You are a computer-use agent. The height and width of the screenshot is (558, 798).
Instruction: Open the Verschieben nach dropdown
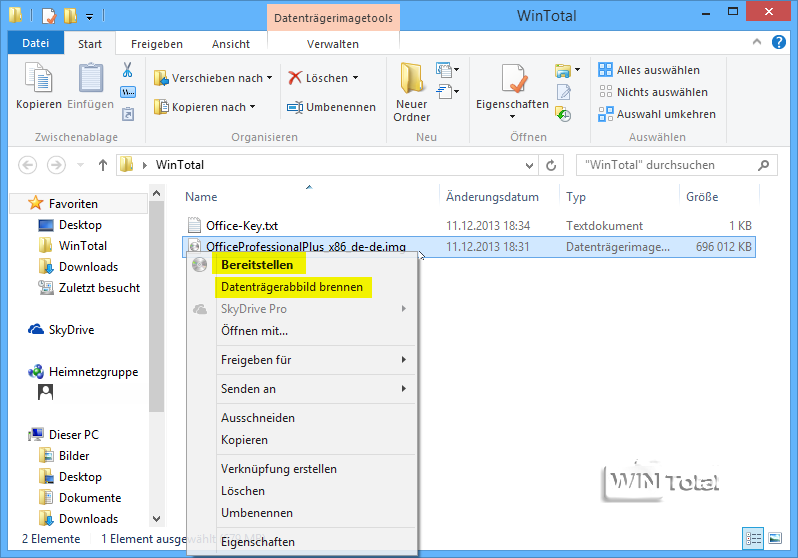point(269,78)
